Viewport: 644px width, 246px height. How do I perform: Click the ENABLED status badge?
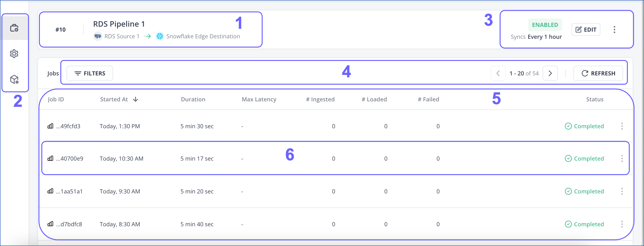click(x=545, y=25)
